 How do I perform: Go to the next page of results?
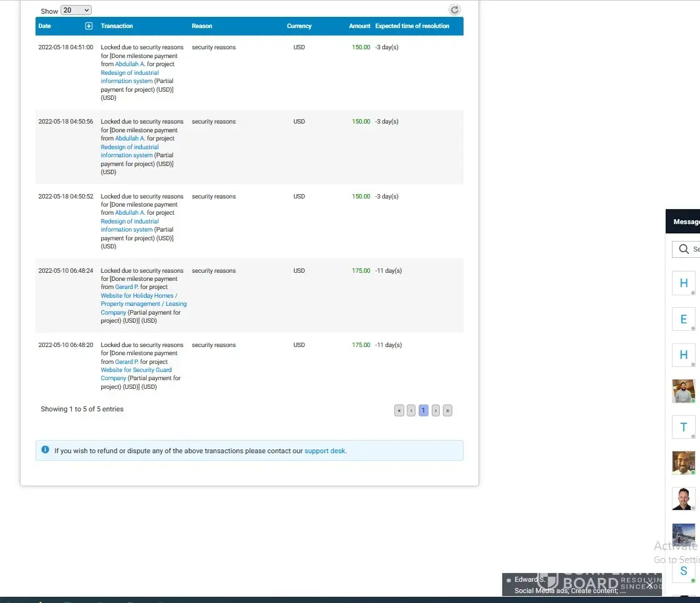tap(435, 411)
